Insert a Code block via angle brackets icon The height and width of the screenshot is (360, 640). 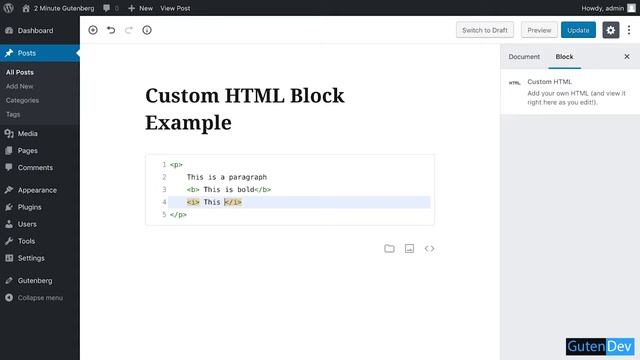[429, 249]
